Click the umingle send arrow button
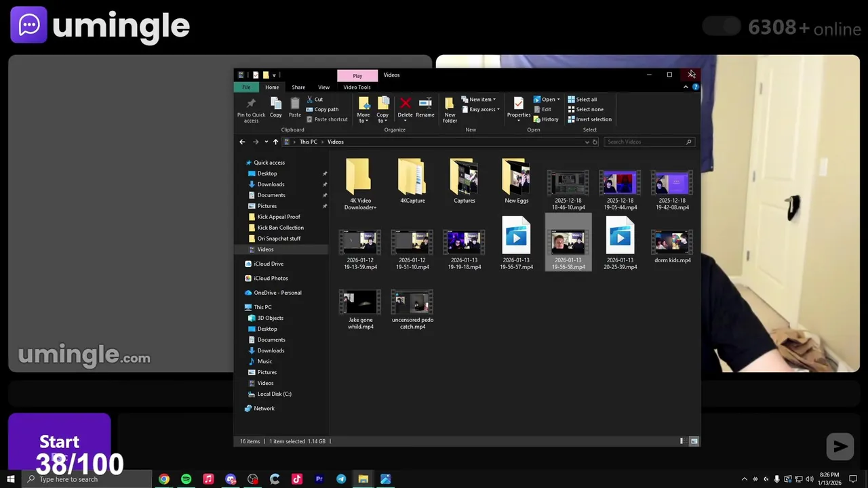 840,446
